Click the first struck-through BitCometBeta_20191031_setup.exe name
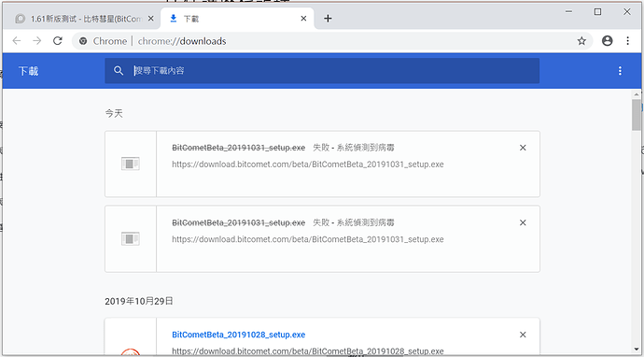Viewport: 644px width, 357px height. pos(239,148)
